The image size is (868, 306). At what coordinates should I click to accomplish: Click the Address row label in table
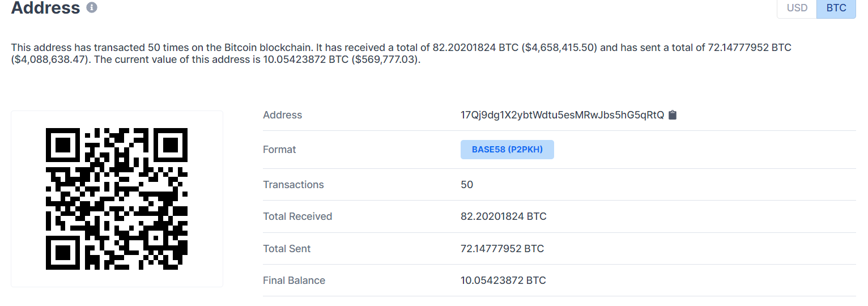click(283, 115)
